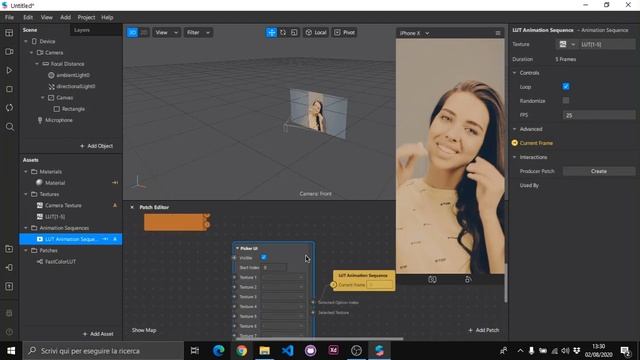The width and height of the screenshot is (640, 360).
Task: Click the video camera icon in left sidebar
Action: click(x=9, y=52)
